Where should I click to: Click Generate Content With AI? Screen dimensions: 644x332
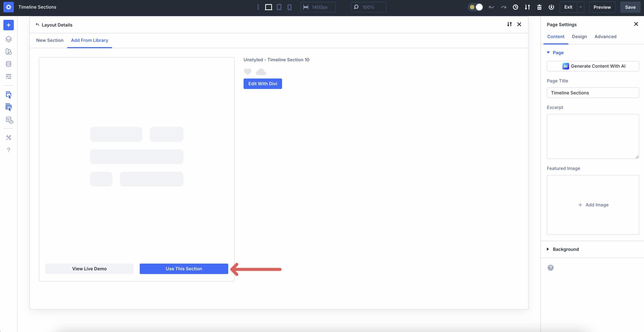tap(593, 66)
